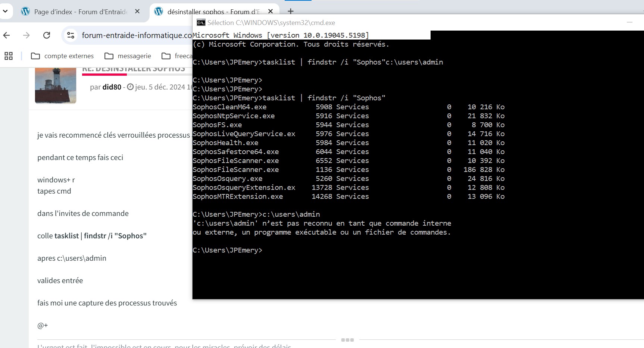The image size is (644, 348).
Task: Go forward in browser history
Action: [26, 35]
